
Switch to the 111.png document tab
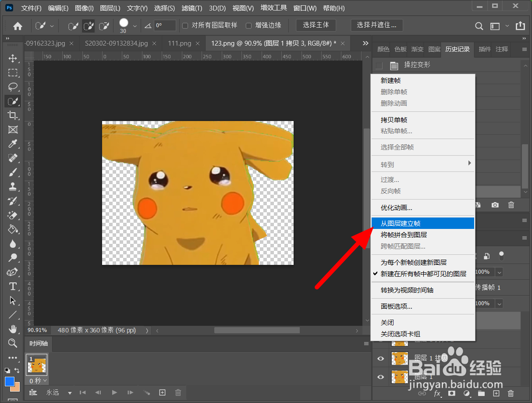tap(180, 43)
